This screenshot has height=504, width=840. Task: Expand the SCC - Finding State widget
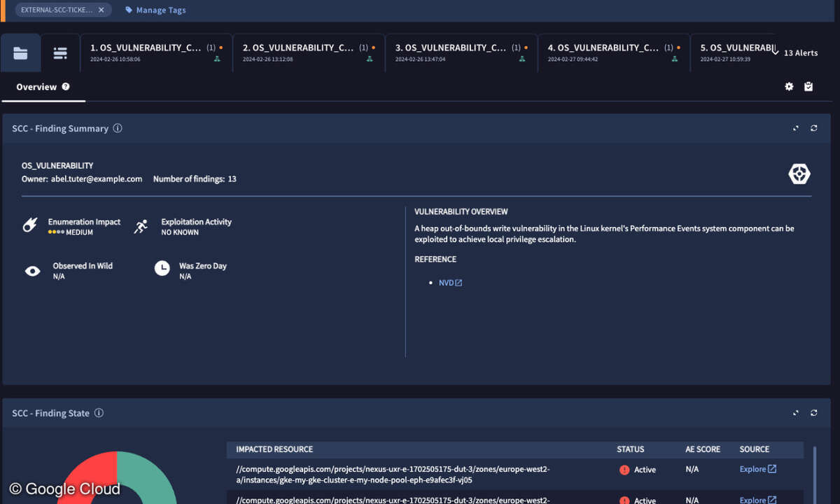click(796, 413)
